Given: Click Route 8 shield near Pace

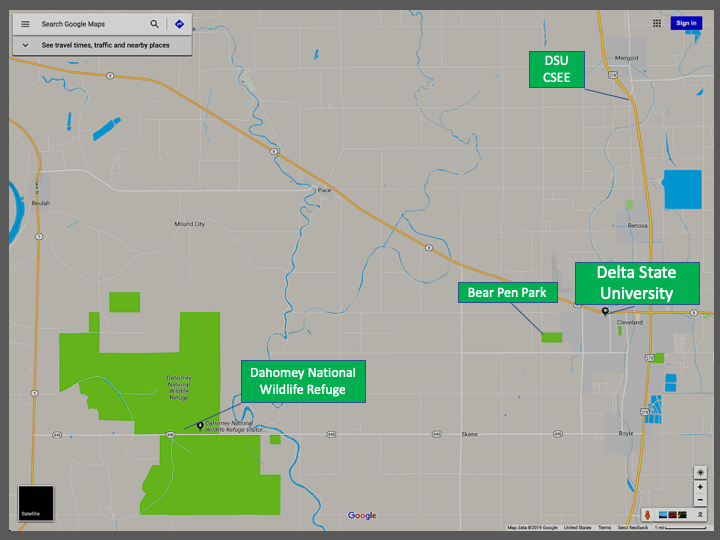Looking at the screenshot, I should point(274,151).
